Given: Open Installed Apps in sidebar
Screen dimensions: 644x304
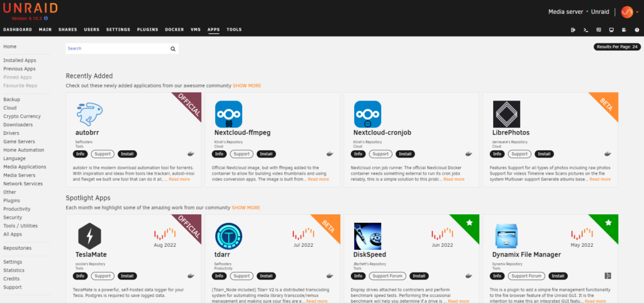Looking at the screenshot, I should (x=19, y=60).
